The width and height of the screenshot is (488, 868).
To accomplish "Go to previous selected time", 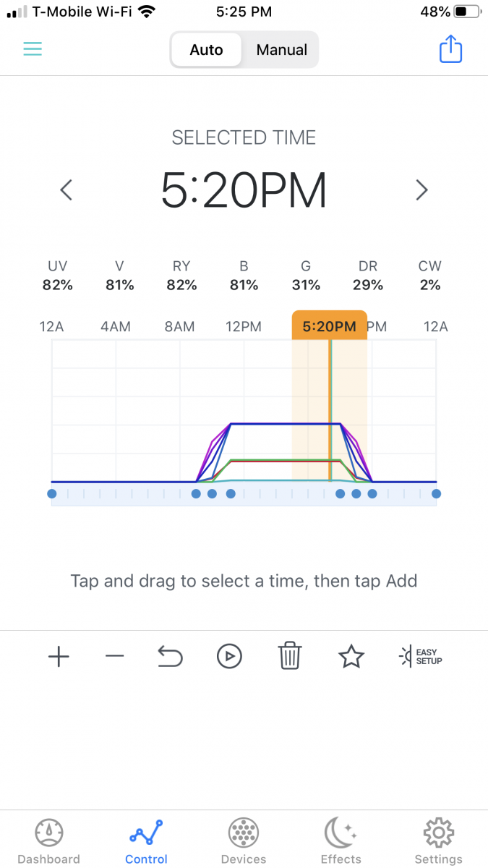I will coord(66,190).
